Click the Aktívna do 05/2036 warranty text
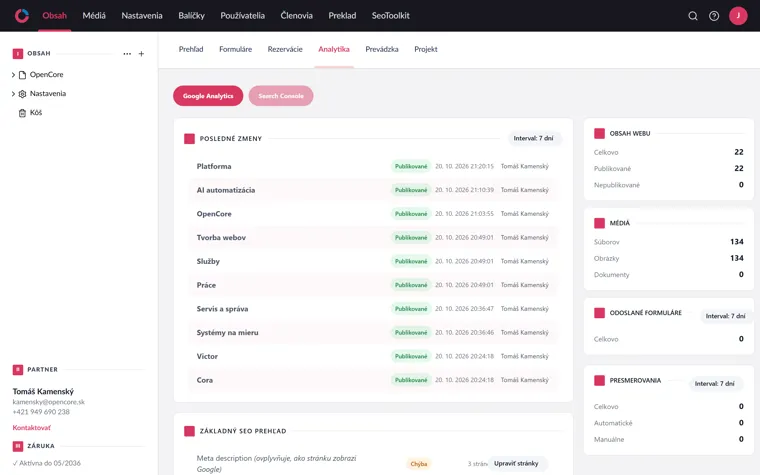 [x=47, y=463]
